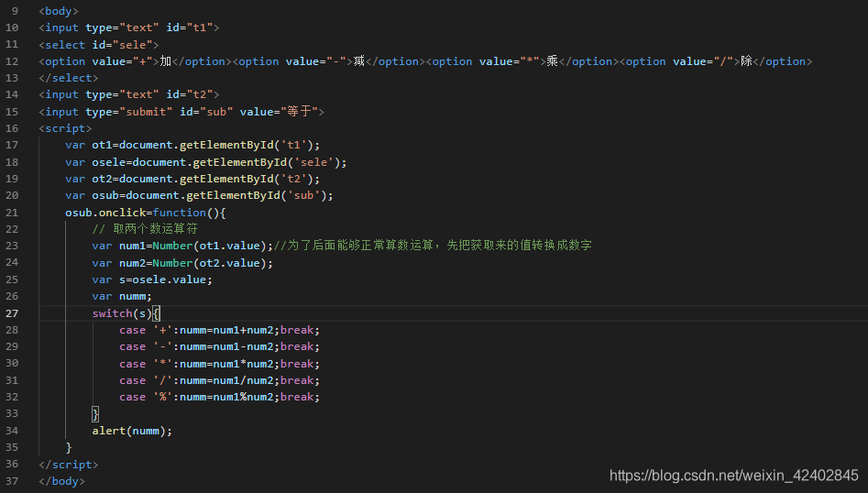Click the case '+' addition line
Screen dimensions: 868x493
[x=220, y=330]
